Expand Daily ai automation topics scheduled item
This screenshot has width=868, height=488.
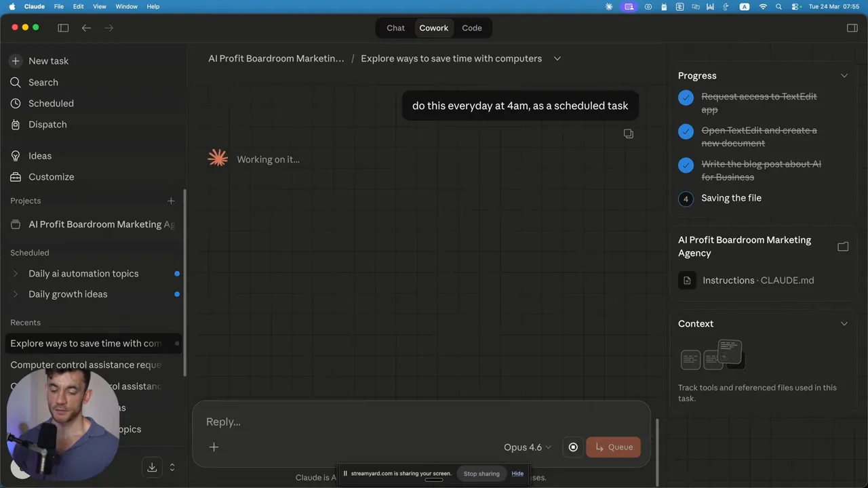[16, 274]
